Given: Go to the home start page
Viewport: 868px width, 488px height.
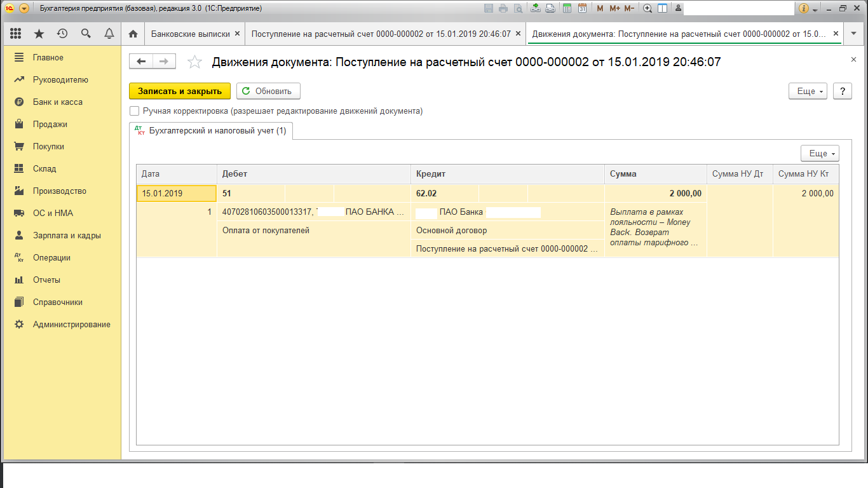Looking at the screenshot, I should (133, 34).
